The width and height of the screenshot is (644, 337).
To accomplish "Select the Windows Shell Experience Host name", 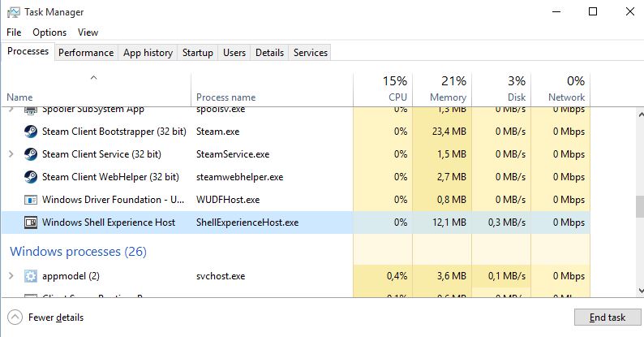I will (x=109, y=223).
